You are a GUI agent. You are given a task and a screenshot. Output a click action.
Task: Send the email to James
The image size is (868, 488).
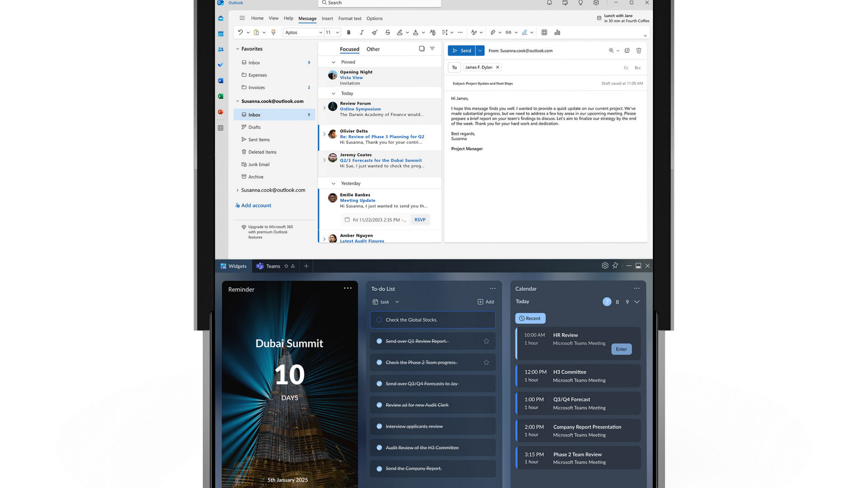[x=462, y=51]
